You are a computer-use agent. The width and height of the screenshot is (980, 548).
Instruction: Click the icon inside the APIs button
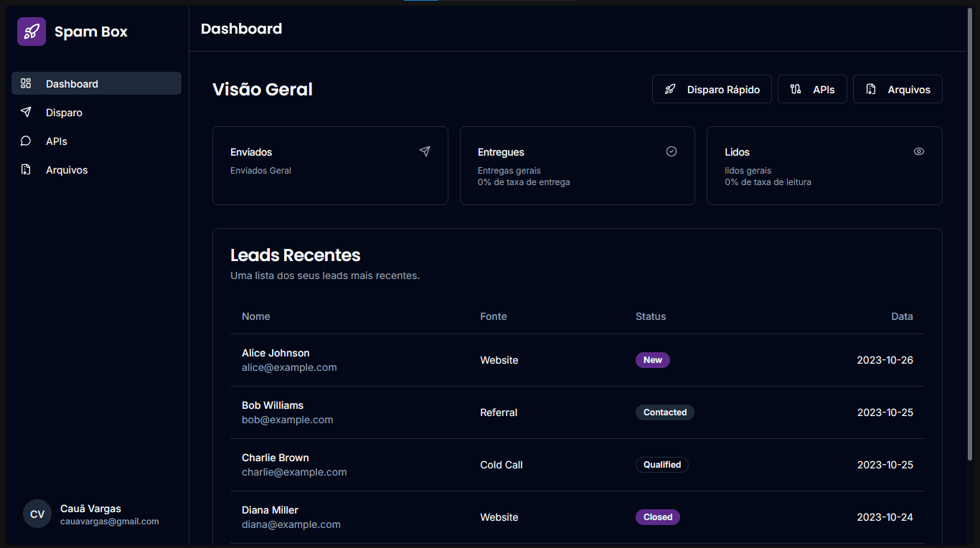coord(796,90)
